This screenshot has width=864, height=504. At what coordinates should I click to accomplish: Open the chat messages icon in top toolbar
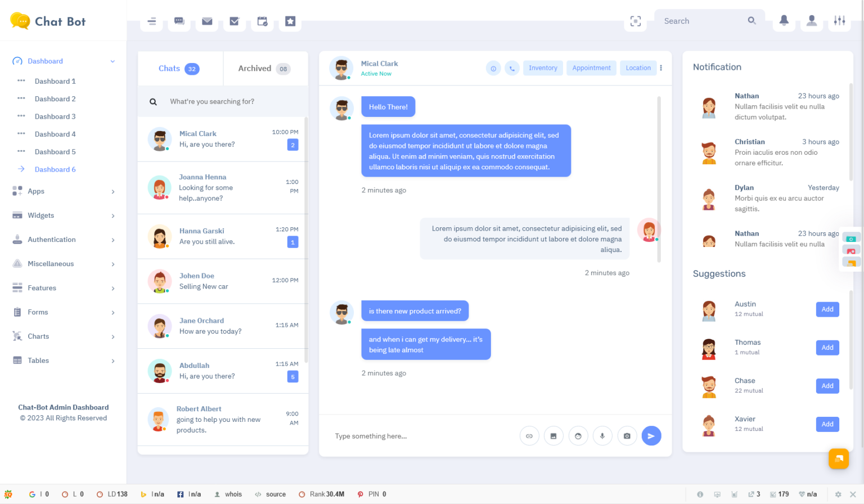coord(179,21)
